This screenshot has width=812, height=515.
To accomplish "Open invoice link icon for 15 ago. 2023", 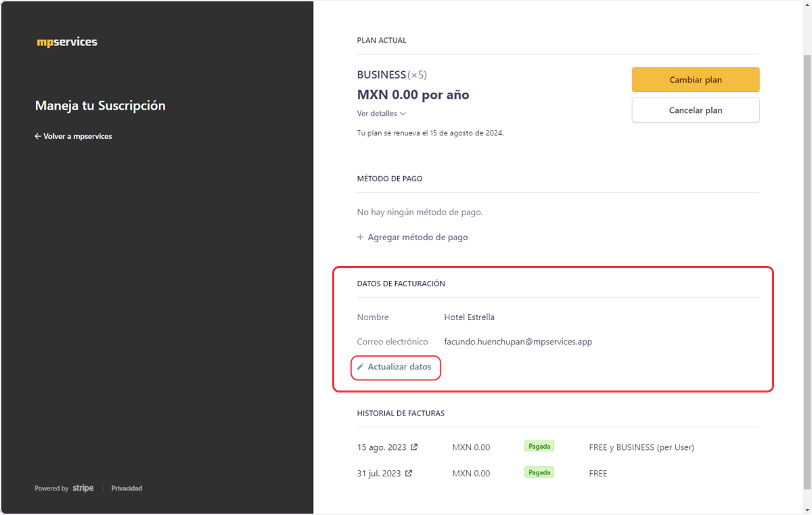I will [414, 447].
